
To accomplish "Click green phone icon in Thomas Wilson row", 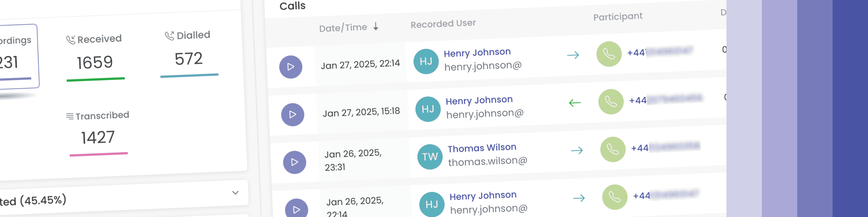I will [x=613, y=149].
